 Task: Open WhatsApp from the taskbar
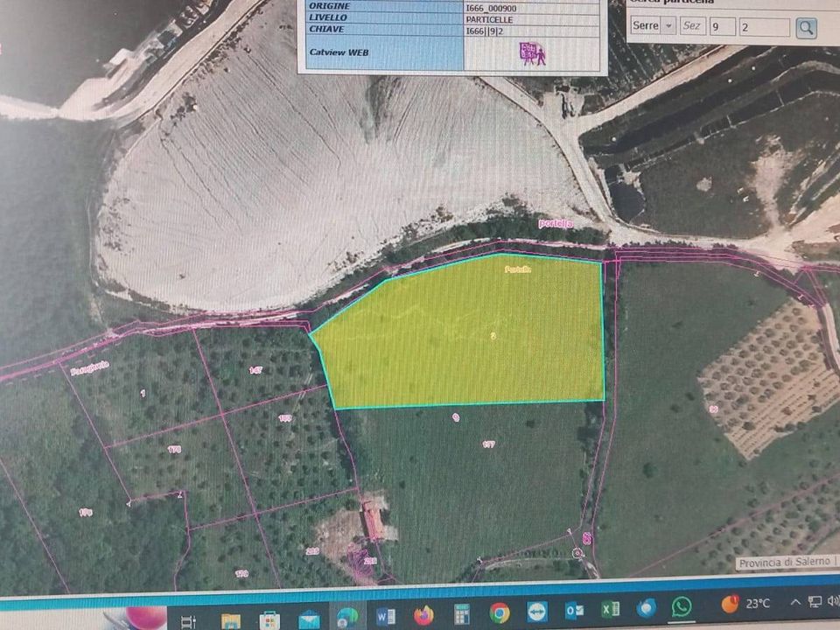tap(682, 606)
